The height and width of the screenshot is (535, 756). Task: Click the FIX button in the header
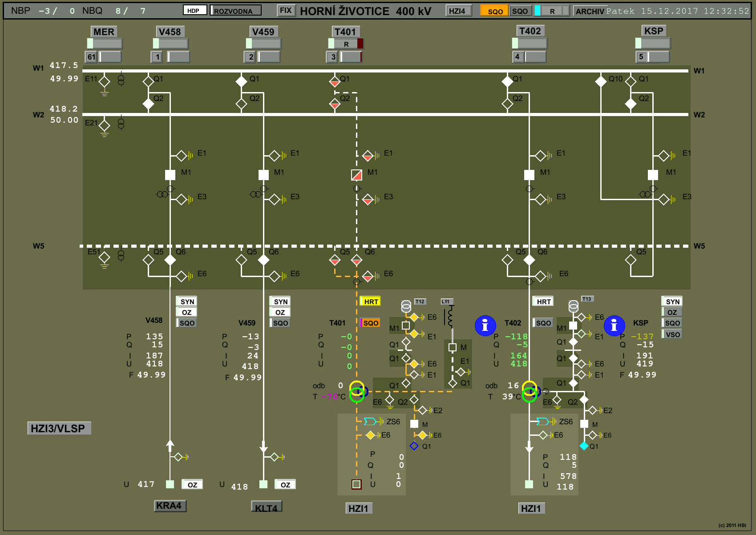coord(286,11)
